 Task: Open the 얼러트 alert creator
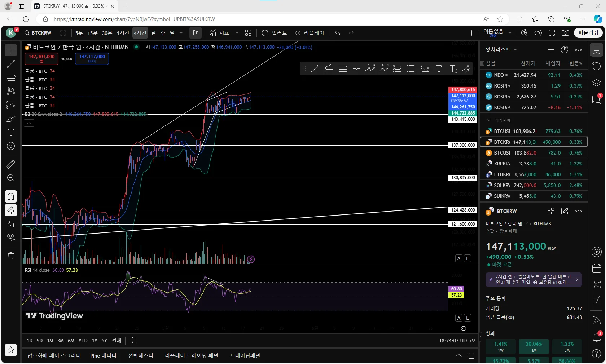pos(274,33)
